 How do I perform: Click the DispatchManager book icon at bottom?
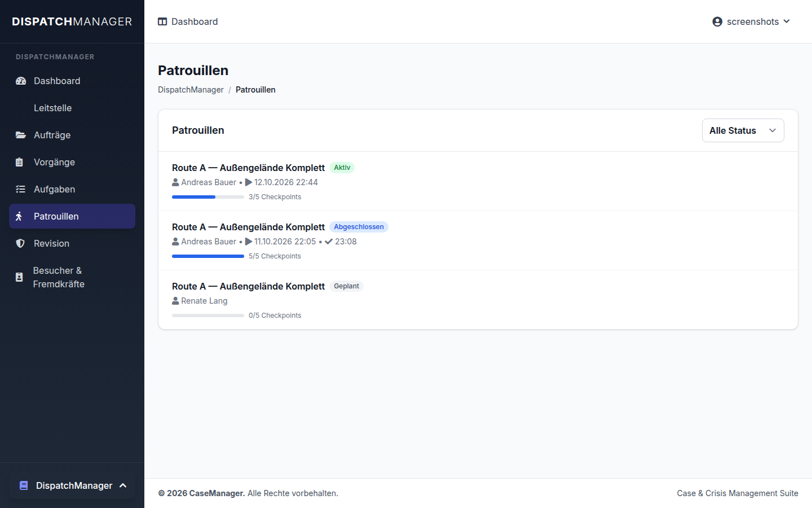(x=24, y=485)
